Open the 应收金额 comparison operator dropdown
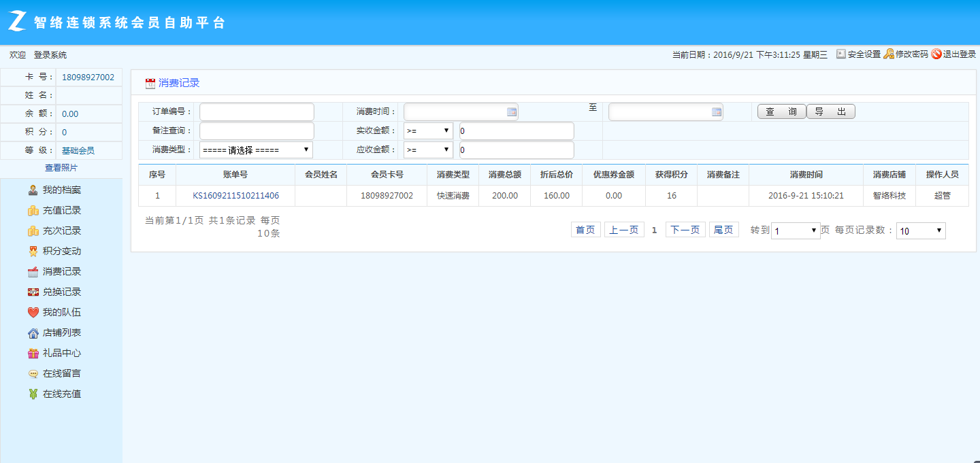 [x=428, y=150]
